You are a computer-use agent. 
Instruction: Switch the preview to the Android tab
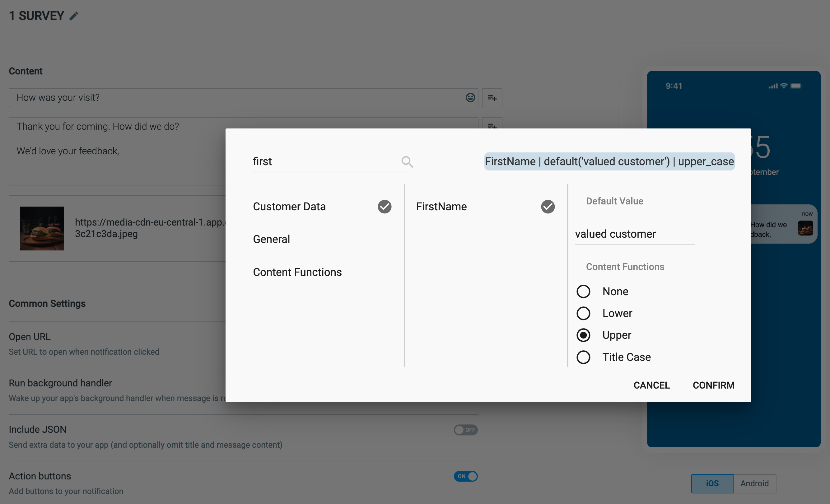pyautogui.click(x=754, y=483)
